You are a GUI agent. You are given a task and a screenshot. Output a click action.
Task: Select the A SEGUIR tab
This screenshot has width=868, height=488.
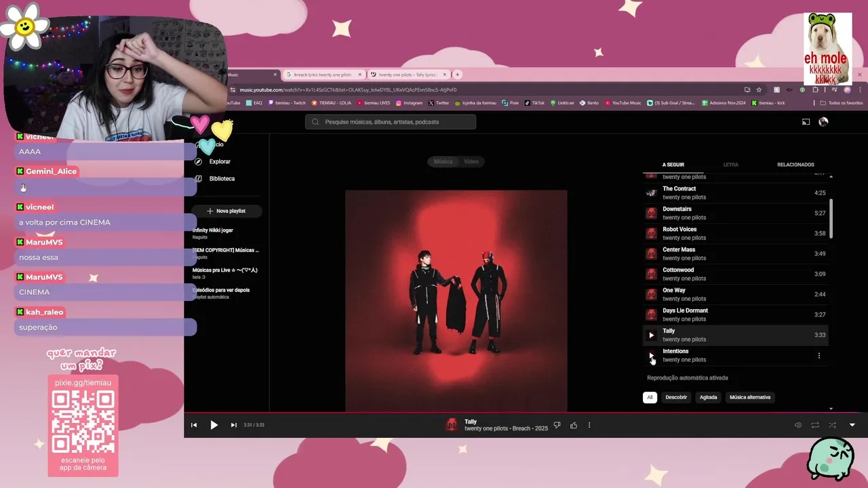673,165
